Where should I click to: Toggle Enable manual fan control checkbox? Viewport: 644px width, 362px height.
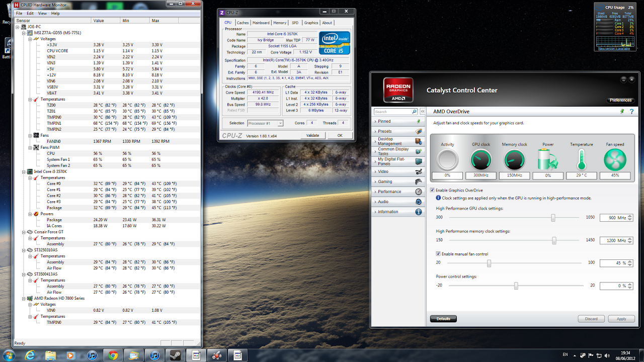click(438, 254)
